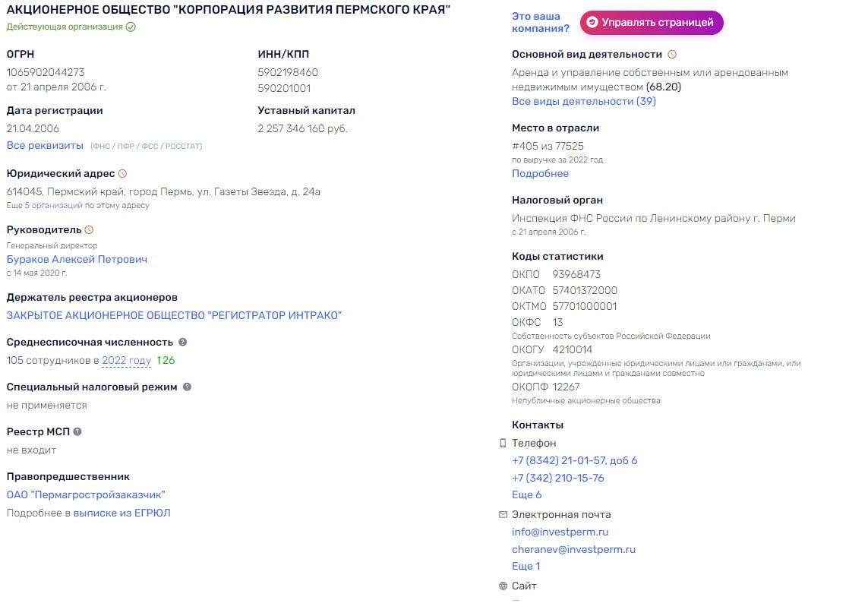Click the history clock icon next to Руководитель
The height and width of the screenshot is (616, 849).
tap(89, 229)
